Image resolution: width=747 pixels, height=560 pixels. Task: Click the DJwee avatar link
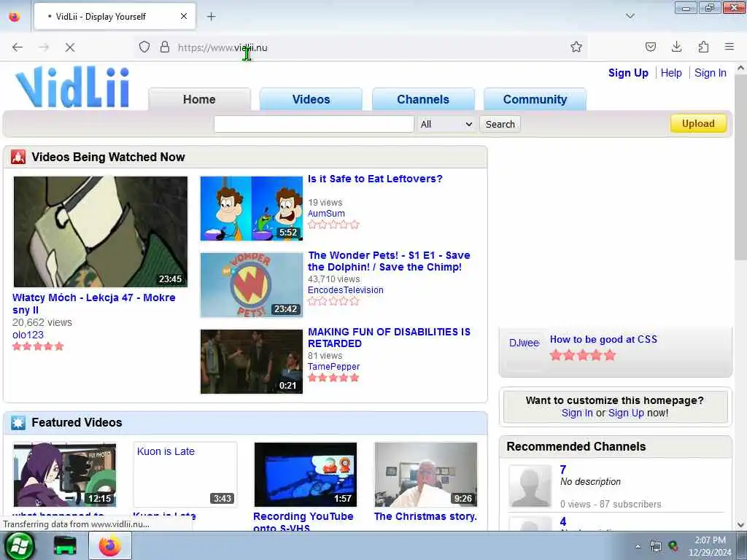pyautogui.click(x=524, y=343)
